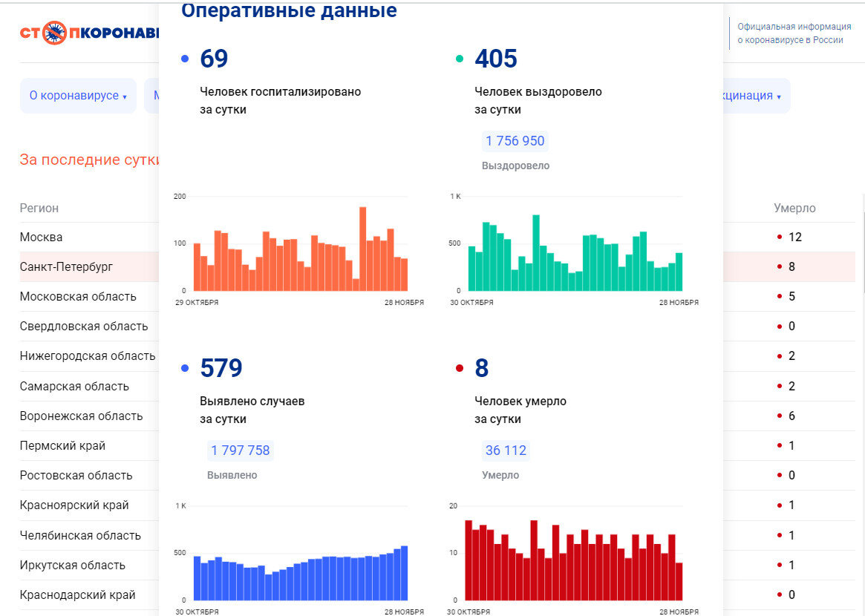Open the Официальная информация о коронавирусе link
The image size is (865, 616).
click(793, 33)
